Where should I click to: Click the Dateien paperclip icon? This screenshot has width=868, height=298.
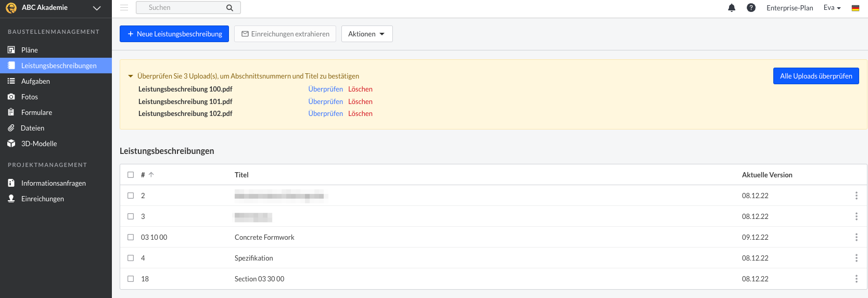[11, 128]
